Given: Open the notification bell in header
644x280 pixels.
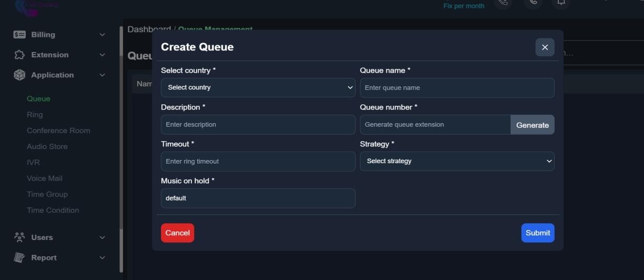Looking at the screenshot, I should 561,3.
